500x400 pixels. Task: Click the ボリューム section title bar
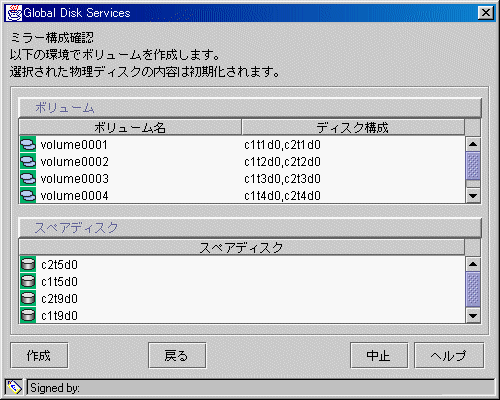[x=250, y=108]
